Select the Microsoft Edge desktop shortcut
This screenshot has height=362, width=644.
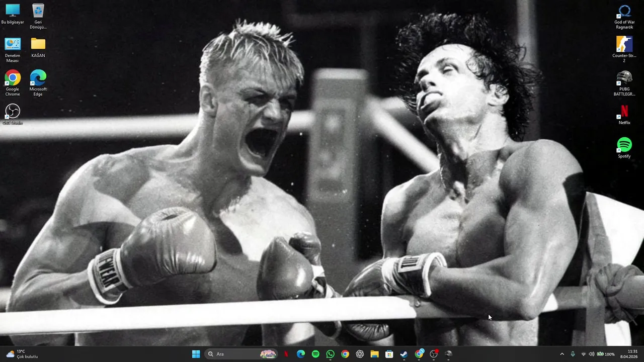[x=38, y=83]
